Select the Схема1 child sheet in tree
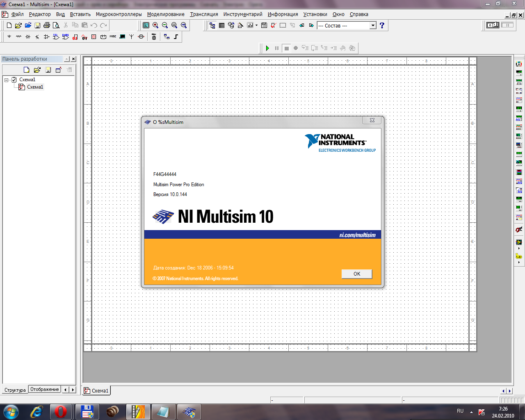525x420 pixels. (x=31, y=87)
